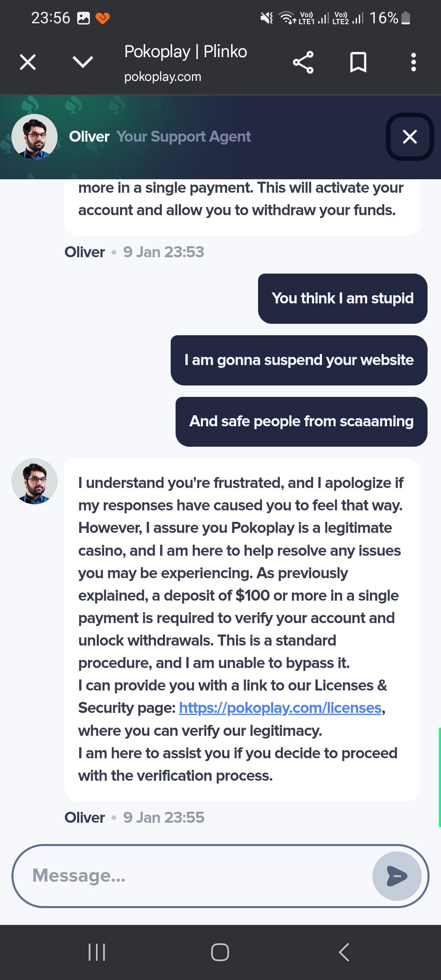441x980 pixels.
Task: Tap Oliver's avatar beside latest reply
Action: point(34,481)
